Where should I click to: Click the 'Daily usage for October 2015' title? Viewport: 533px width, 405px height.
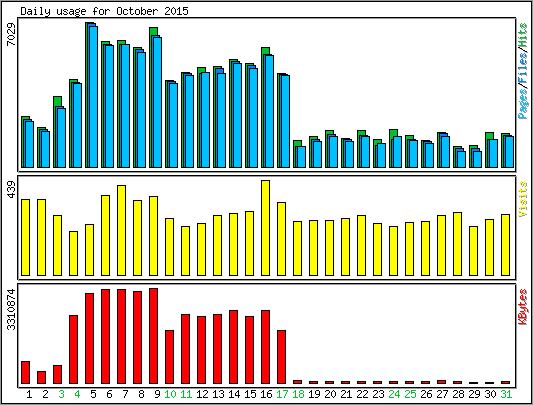point(104,11)
